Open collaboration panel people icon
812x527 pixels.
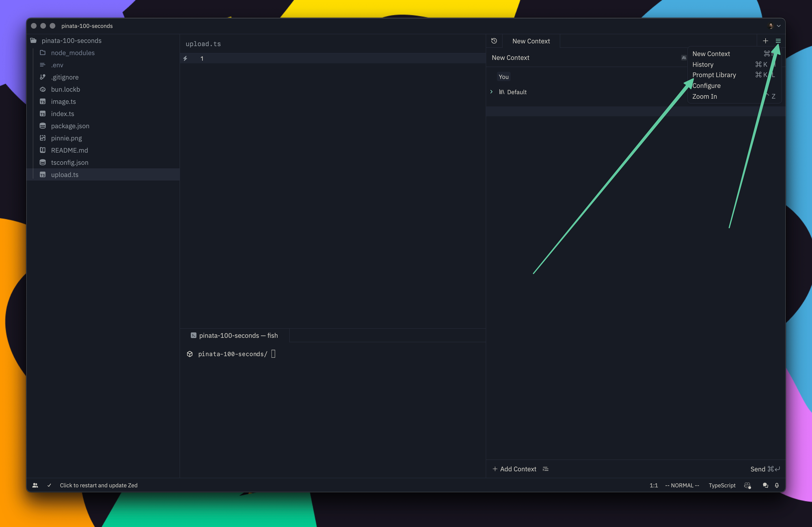coord(35,485)
